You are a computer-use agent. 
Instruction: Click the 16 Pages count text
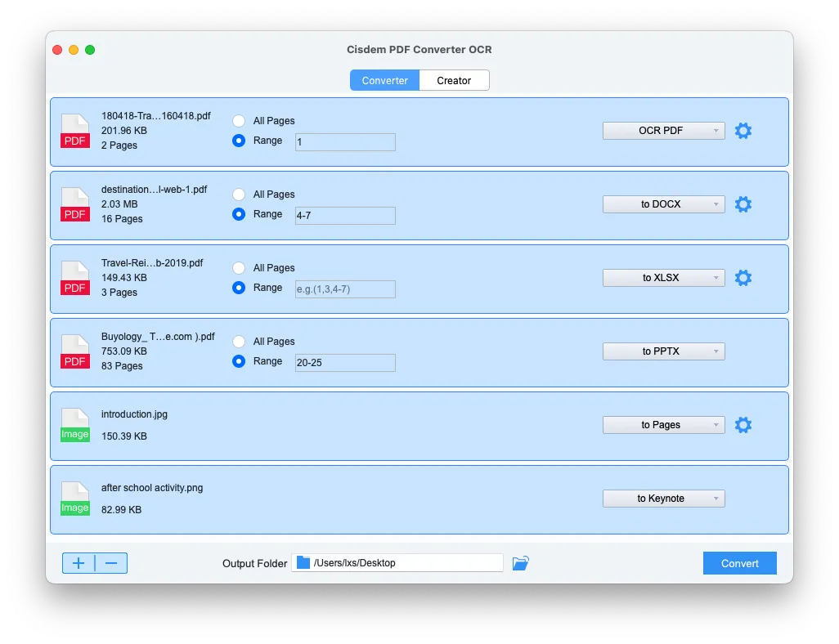[122, 219]
